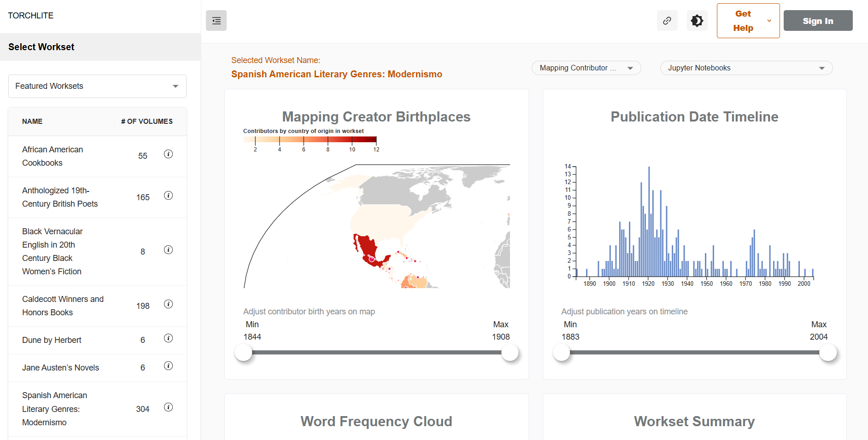Screen dimensions: 868x440
Task: Click the Publication Date Timeline title
Action: [694, 117]
